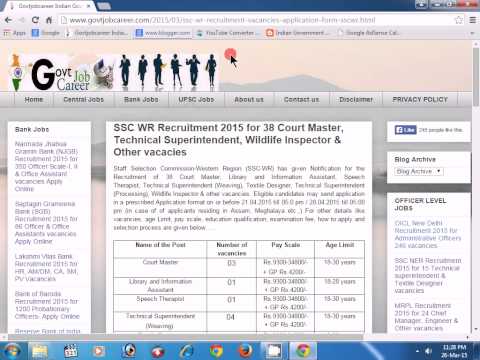
Task: Close the Govtjobcareer browser tab
Action: (x=89, y=6)
